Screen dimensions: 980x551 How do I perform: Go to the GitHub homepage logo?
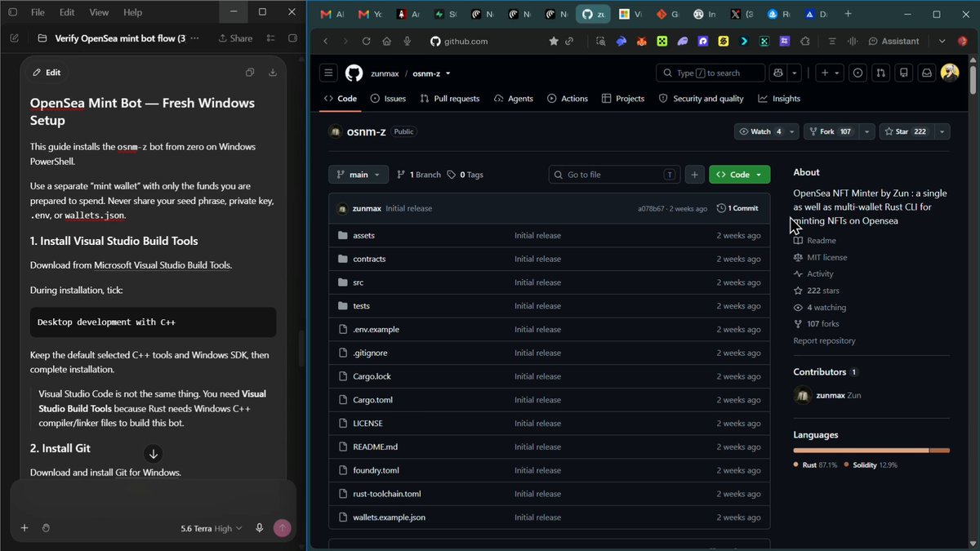coord(354,73)
